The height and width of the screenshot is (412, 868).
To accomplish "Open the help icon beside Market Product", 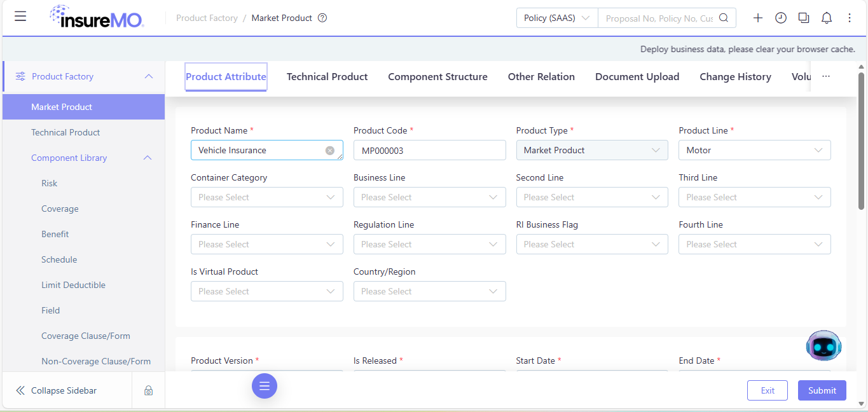I will 322,18.
